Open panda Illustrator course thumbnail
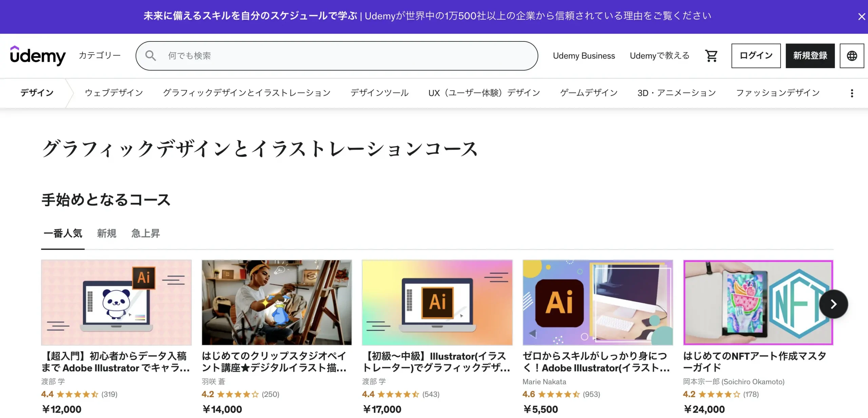This screenshot has width=868, height=418. point(116,302)
